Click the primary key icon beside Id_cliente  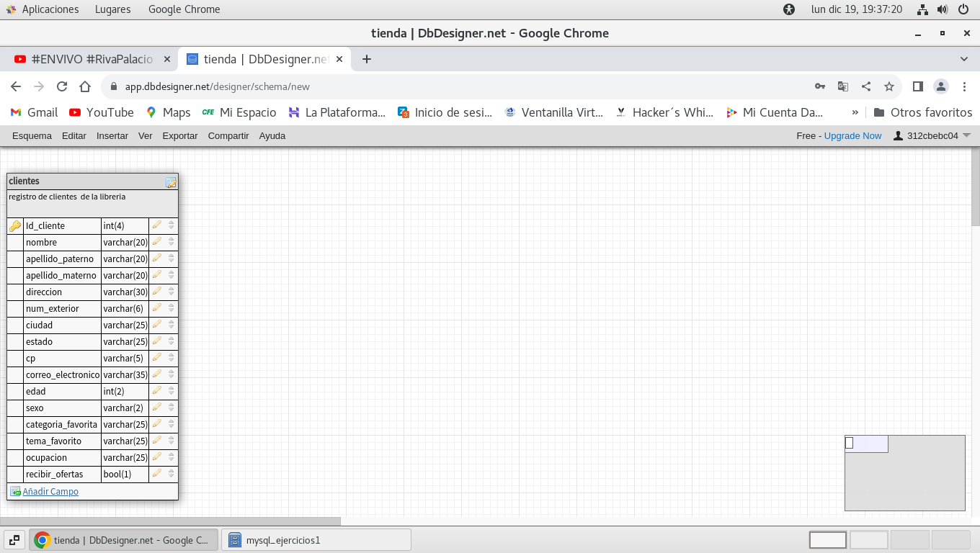coord(15,226)
